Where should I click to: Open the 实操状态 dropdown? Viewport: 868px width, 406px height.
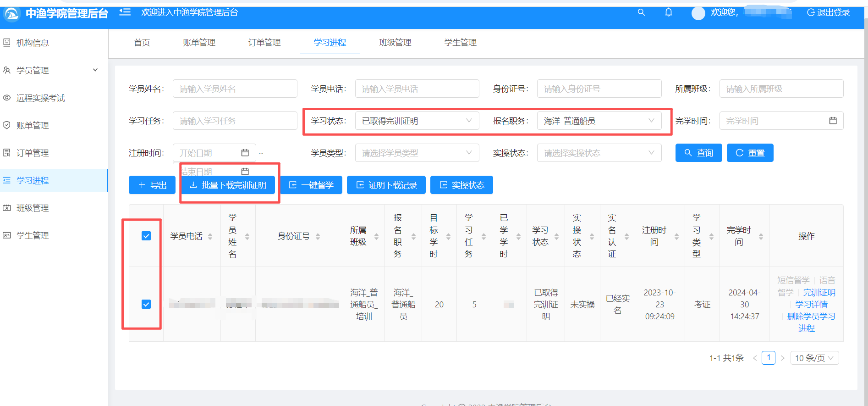(599, 153)
